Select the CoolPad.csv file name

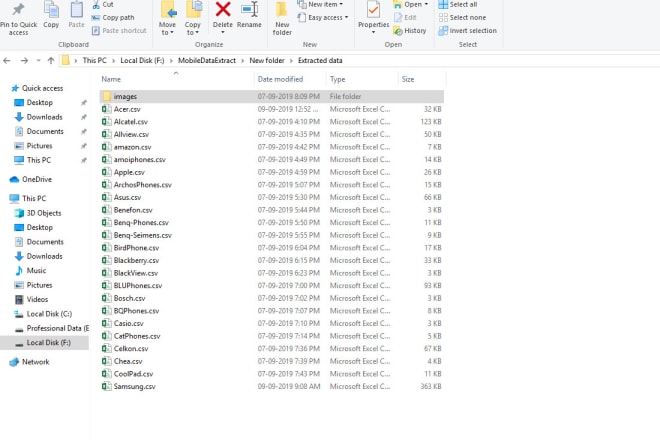tap(133, 374)
